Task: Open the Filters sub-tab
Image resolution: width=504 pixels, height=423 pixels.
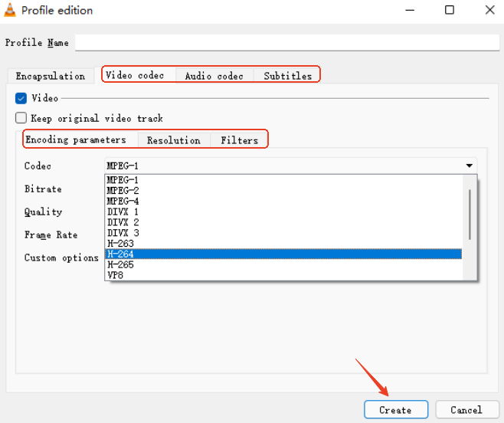Action: 239,140
